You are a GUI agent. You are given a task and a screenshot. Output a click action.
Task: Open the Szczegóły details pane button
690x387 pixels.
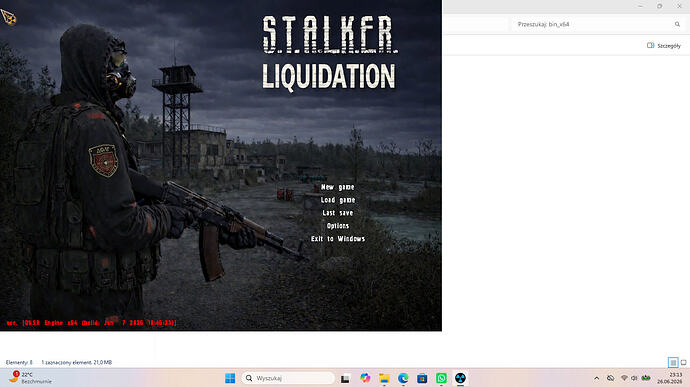tap(664, 45)
